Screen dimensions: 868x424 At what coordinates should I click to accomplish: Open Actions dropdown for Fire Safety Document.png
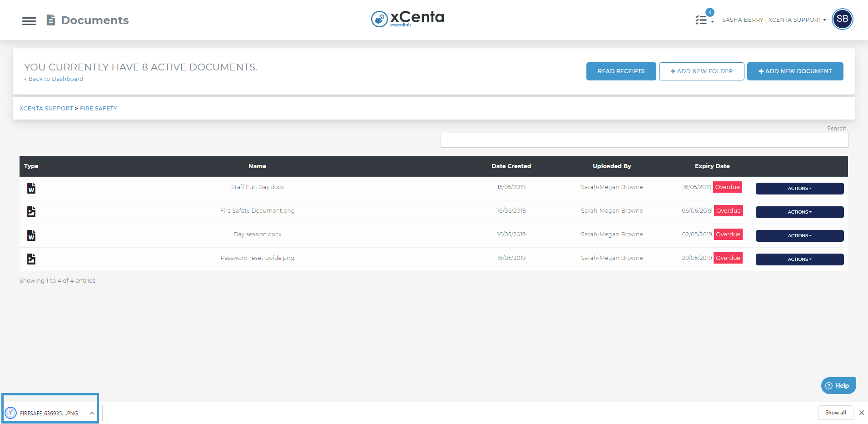point(799,212)
